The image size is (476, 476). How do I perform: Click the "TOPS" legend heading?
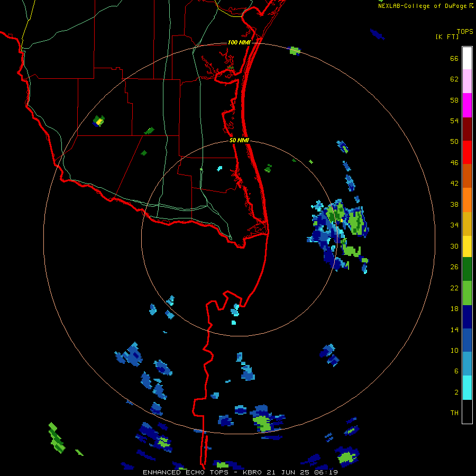(465, 32)
